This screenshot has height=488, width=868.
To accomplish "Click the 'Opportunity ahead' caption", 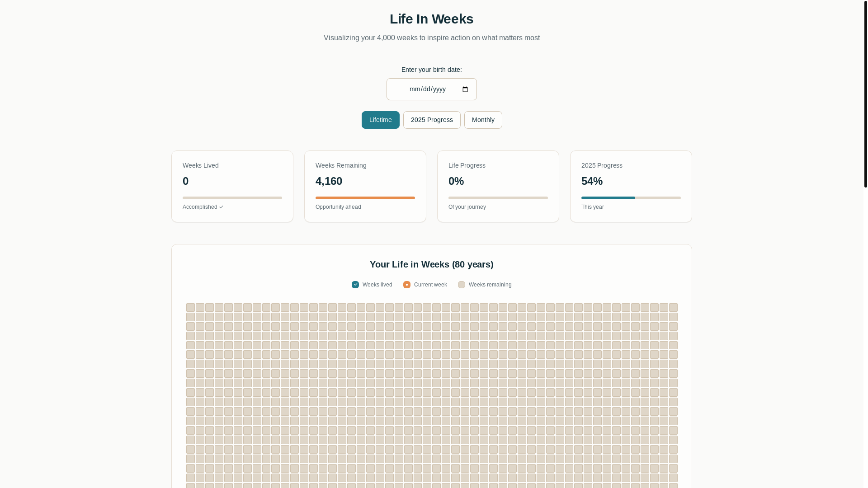I will coord(338,207).
